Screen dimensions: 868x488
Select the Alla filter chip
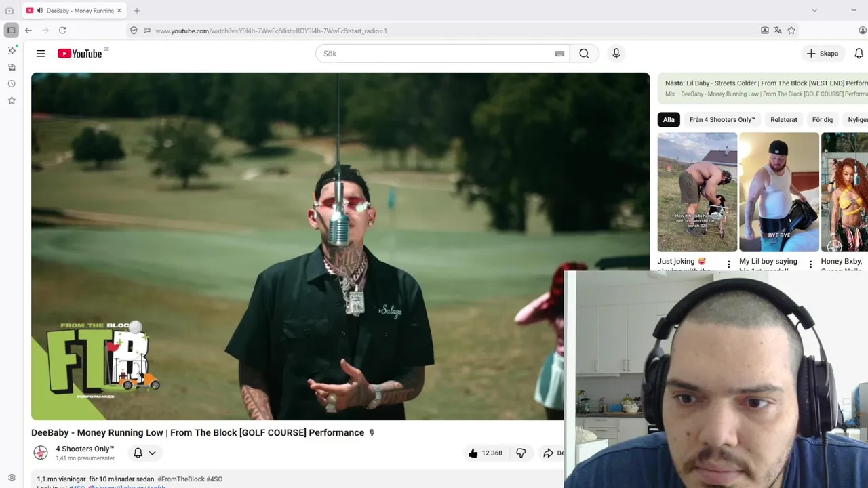click(669, 119)
